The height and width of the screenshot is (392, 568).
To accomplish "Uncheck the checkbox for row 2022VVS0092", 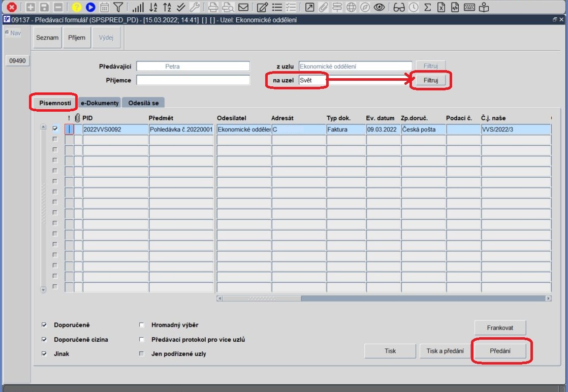I will [55, 128].
